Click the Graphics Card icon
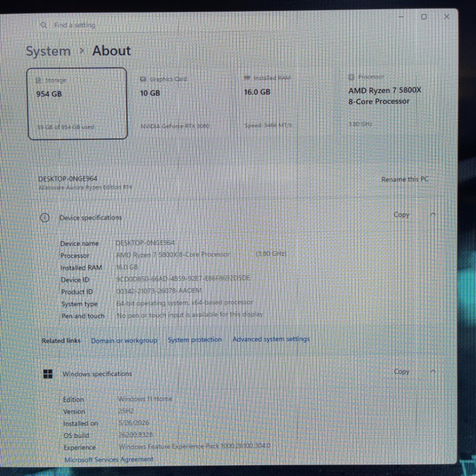The image size is (476, 476). 143,79
